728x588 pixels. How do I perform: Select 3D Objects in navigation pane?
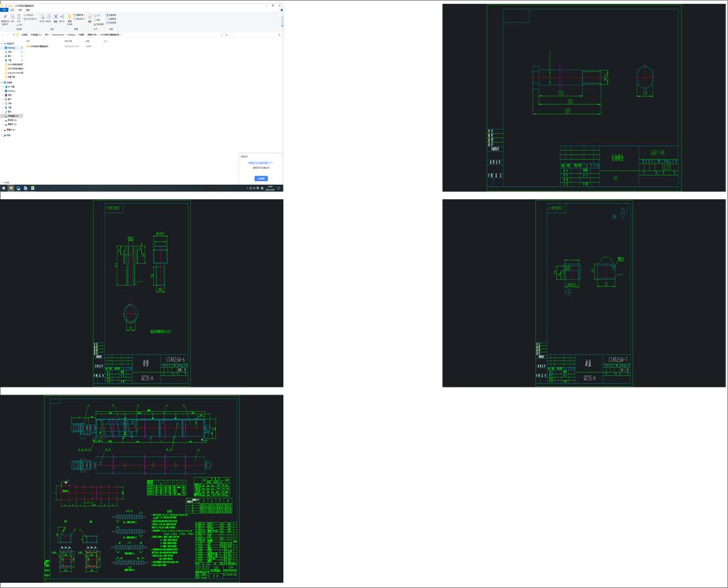point(11,87)
